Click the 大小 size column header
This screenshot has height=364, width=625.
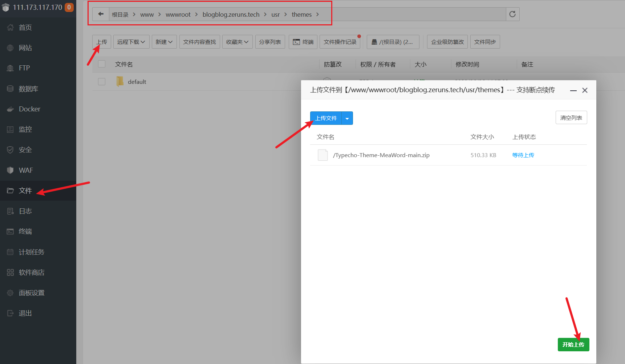coord(421,64)
